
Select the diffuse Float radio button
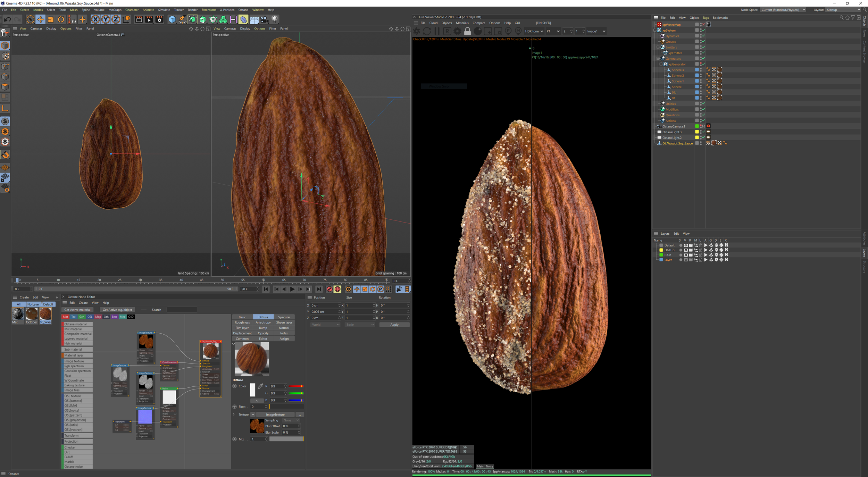click(235, 407)
